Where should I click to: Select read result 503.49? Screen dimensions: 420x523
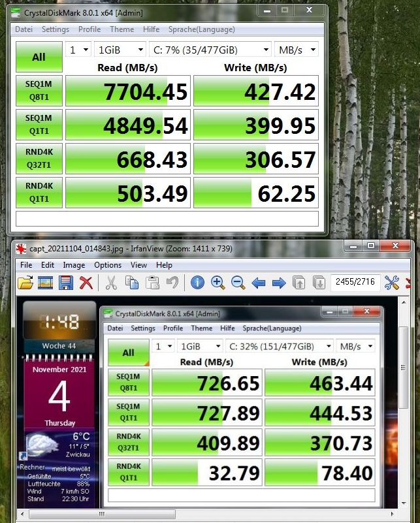pyautogui.click(x=128, y=193)
